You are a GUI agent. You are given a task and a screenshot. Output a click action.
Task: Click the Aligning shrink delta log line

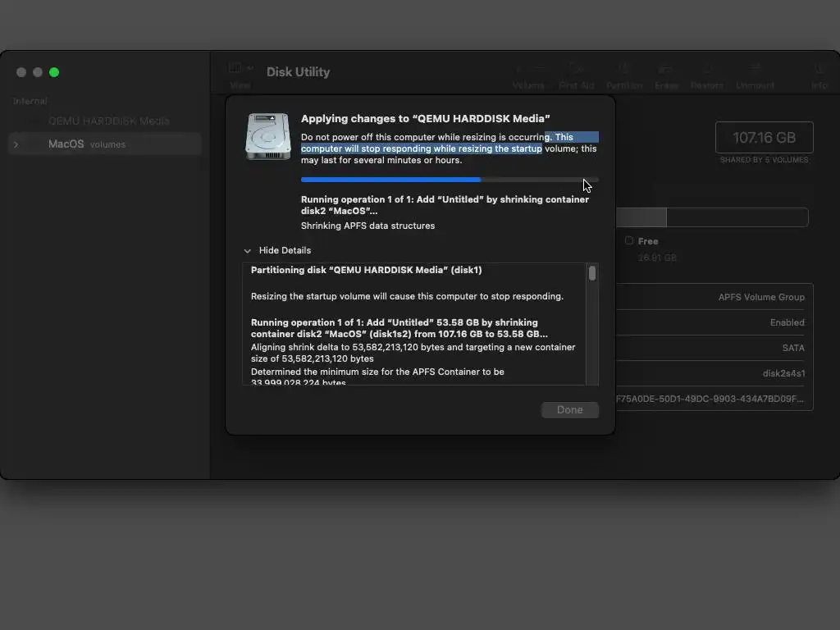pyautogui.click(x=413, y=353)
